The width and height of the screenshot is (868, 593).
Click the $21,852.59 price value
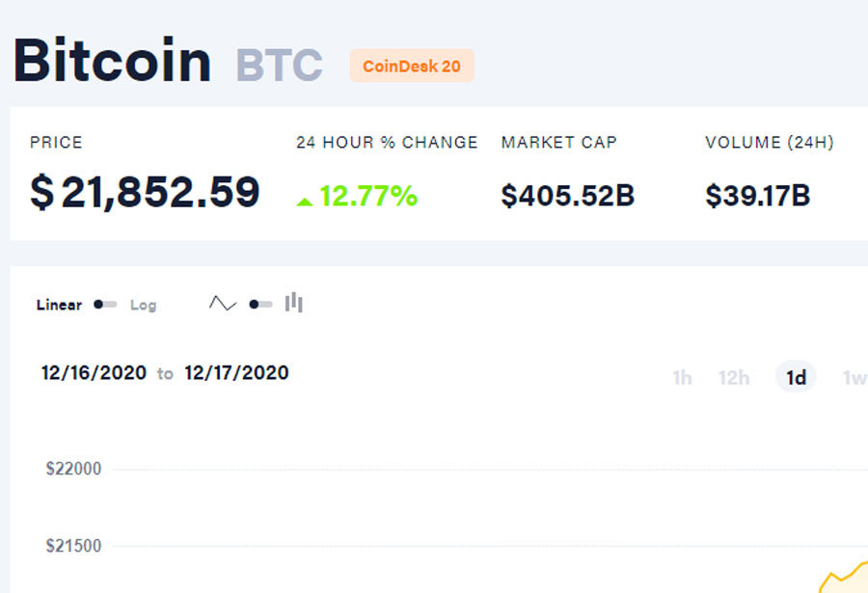tap(145, 193)
